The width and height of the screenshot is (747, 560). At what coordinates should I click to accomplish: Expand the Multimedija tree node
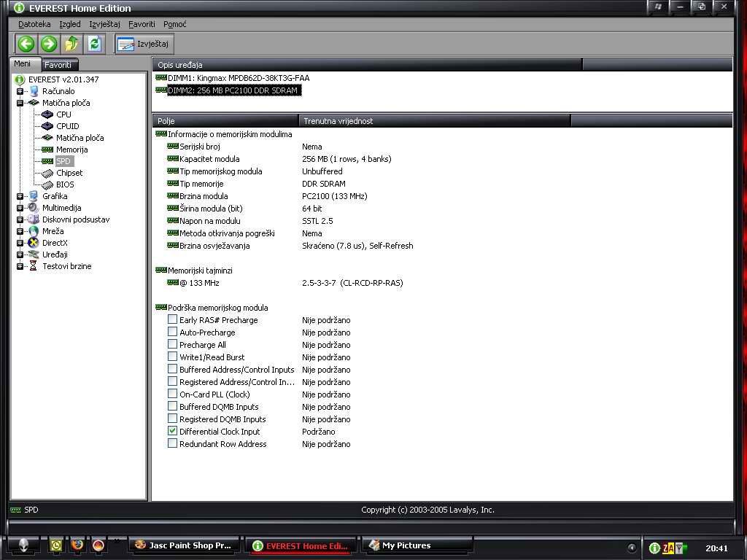[x=20, y=208]
